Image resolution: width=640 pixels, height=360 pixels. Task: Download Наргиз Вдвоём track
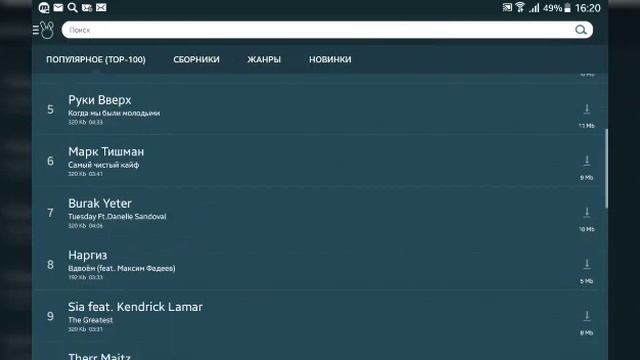pos(587,264)
